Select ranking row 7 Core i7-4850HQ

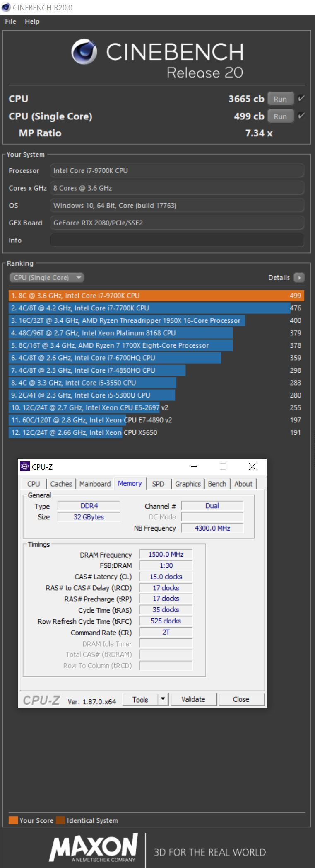[x=156, y=370]
